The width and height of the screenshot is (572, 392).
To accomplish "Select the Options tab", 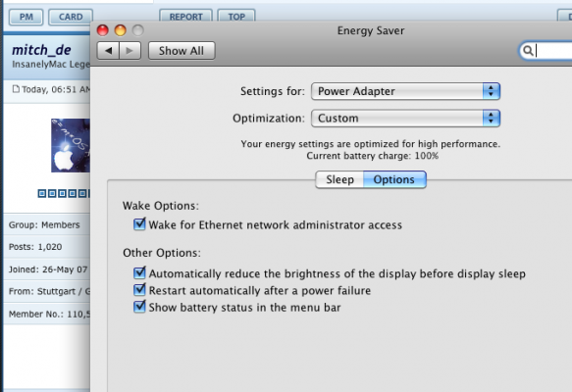I will 394,179.
